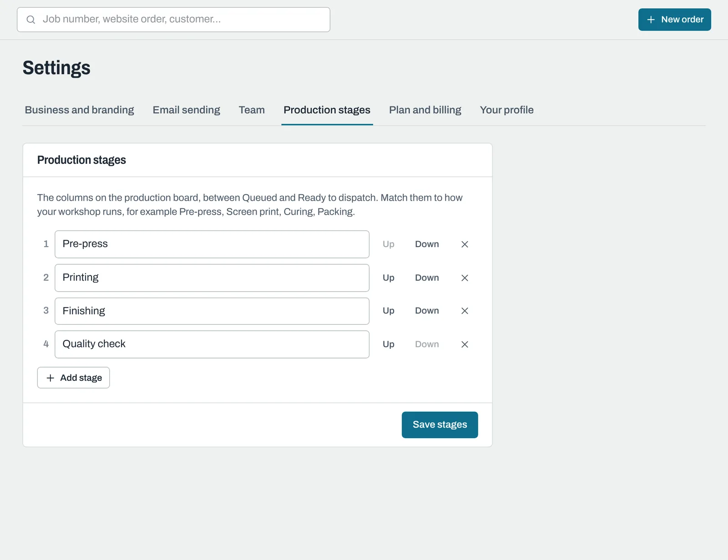This screenshot has height=560, width=728.
Task: Open the Business and branding tab
Action: 79,110
